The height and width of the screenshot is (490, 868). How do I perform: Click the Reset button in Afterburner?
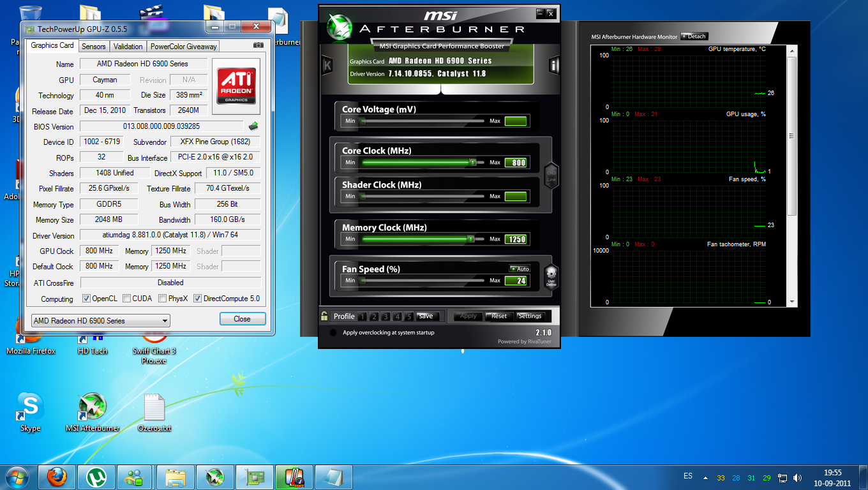499,316
